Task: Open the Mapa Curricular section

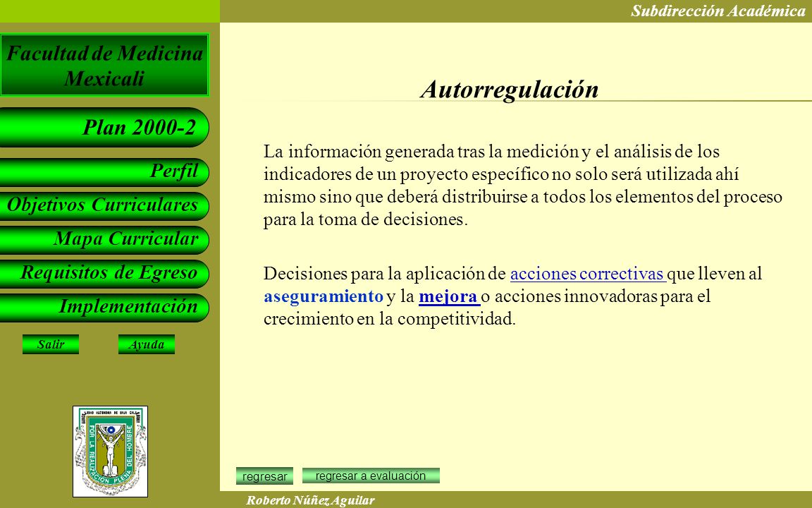Action: [104, 239]
